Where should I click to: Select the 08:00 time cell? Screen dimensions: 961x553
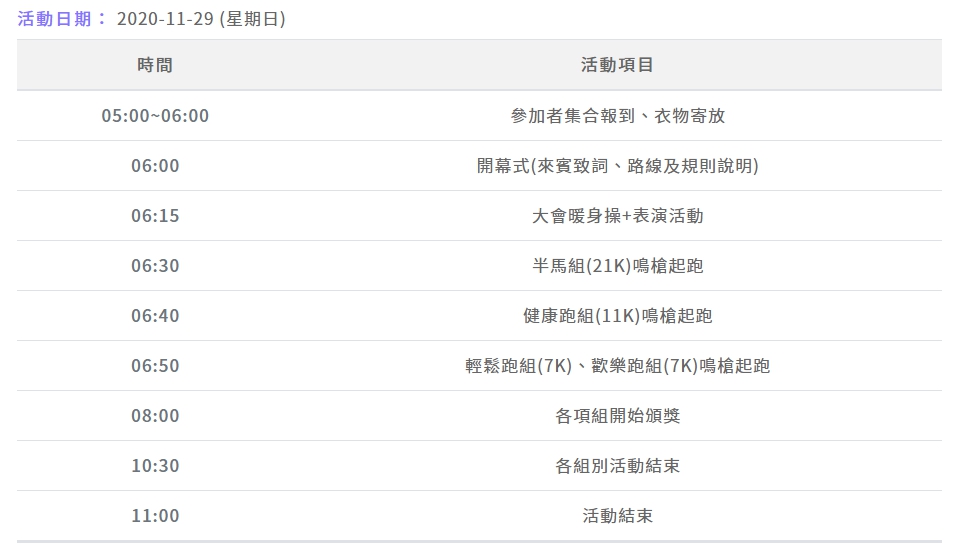tap(155, 416)
